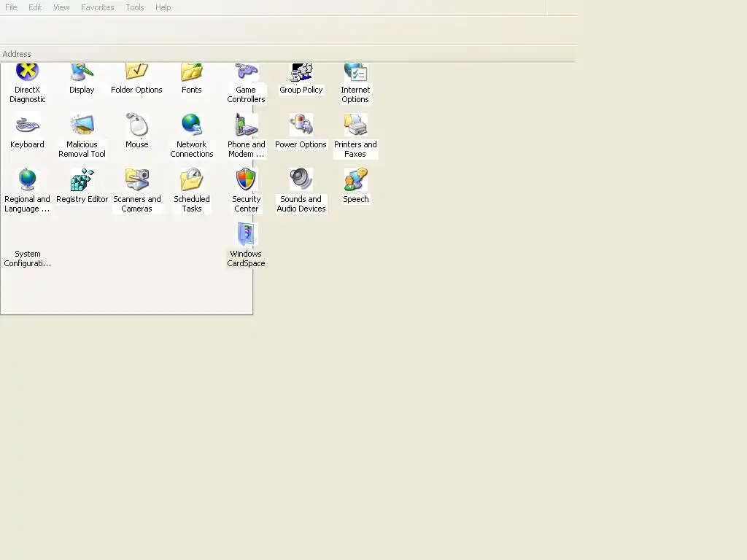This screenshot has height=560, width=747.
Task: Open Internet Options icon
Action: [x=355, y=72]
